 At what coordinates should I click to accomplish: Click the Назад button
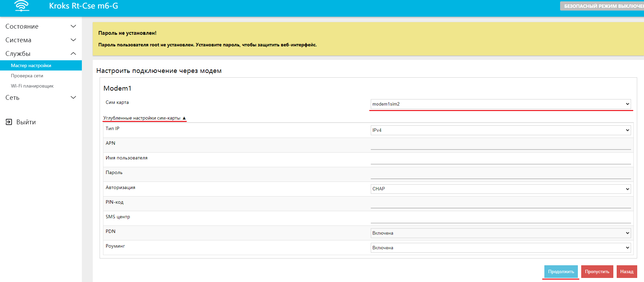[627, 272]
